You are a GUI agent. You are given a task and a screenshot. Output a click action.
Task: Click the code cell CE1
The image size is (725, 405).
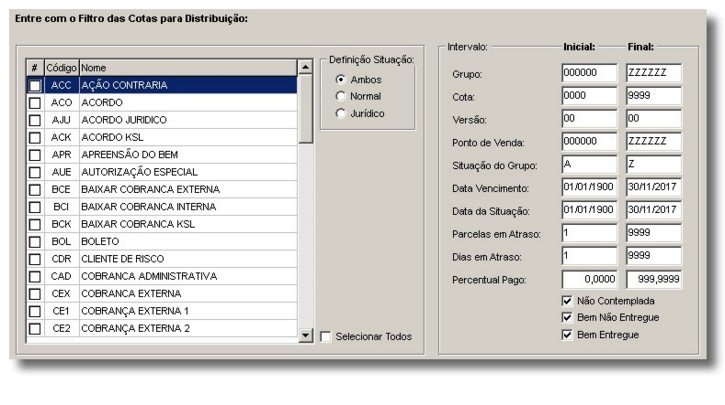(61, 311)
